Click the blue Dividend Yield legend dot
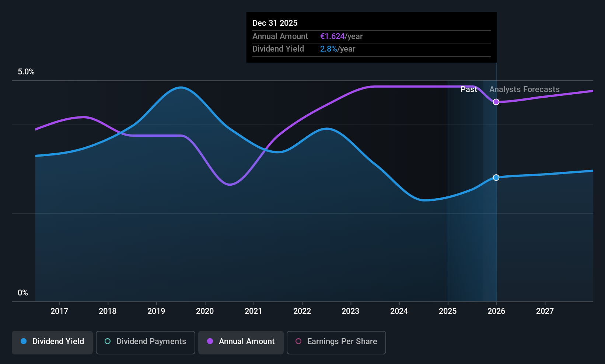Viewport: 605px width, 364px height. (x=24, y=342)
